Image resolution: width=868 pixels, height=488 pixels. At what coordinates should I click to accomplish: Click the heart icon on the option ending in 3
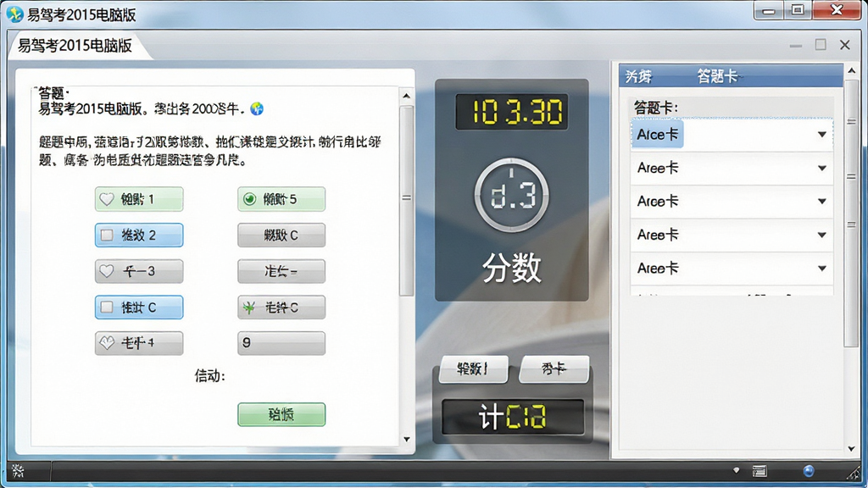tap(107, 271)
